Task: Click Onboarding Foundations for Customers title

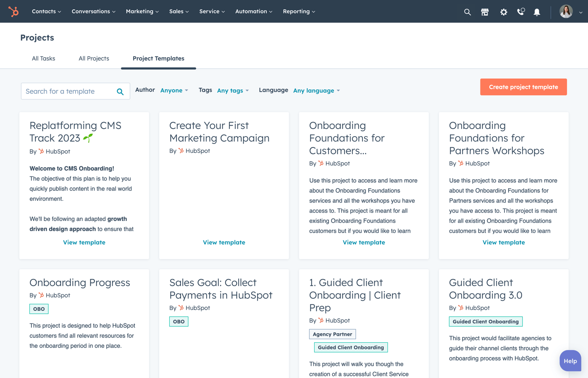Action: [347, 138]
